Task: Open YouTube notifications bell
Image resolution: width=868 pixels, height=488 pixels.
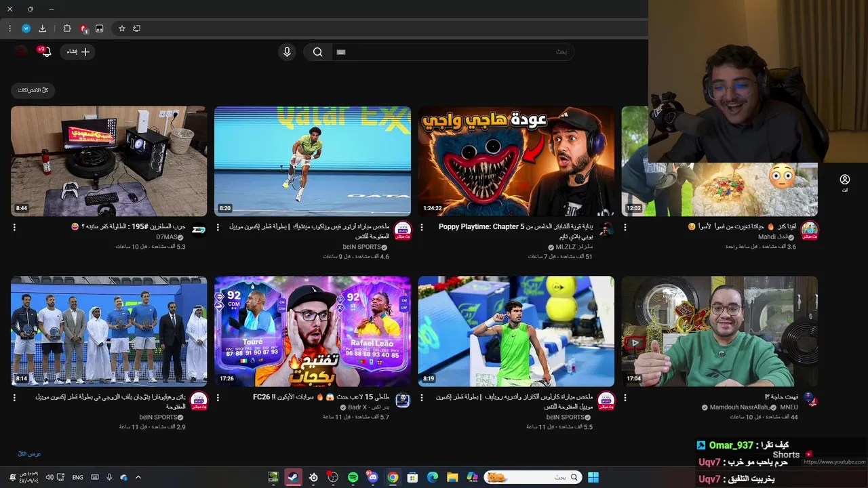Action: [45, 52]
